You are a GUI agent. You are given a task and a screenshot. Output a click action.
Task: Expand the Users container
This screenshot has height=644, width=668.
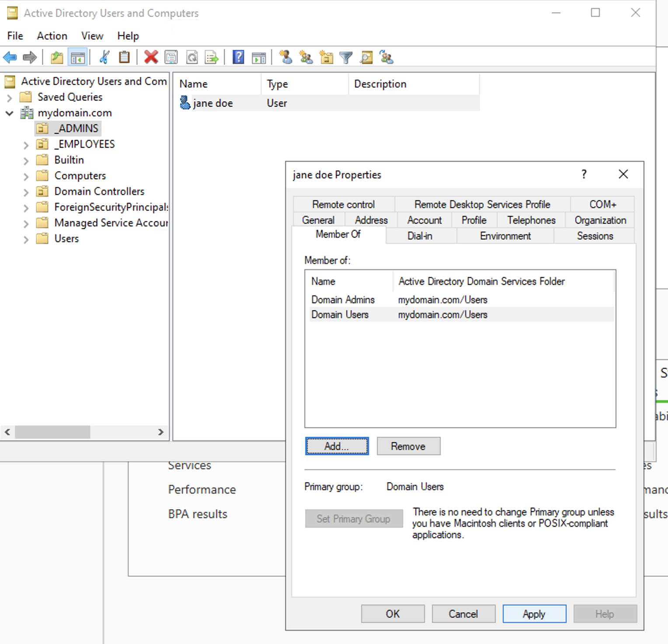pos(26,239)
